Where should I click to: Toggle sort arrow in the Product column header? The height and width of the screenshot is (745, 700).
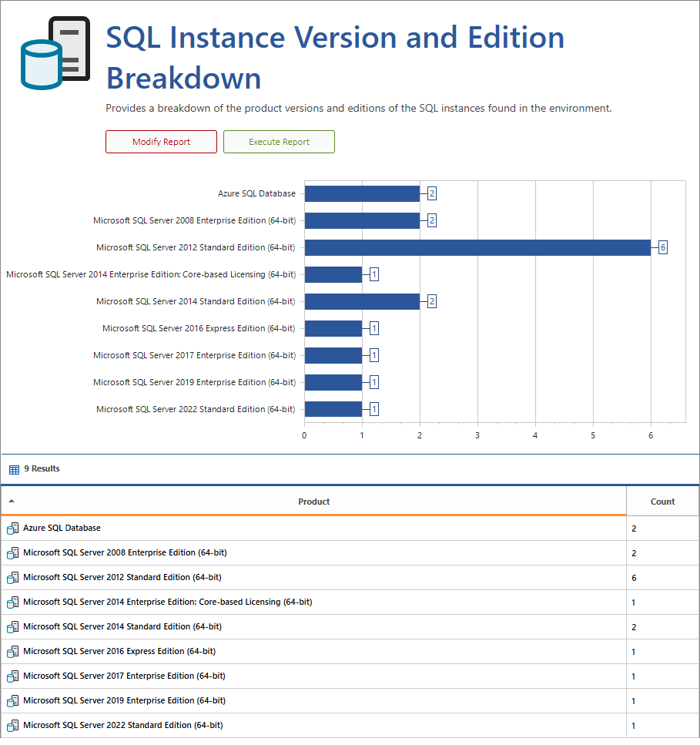(12, 501)
